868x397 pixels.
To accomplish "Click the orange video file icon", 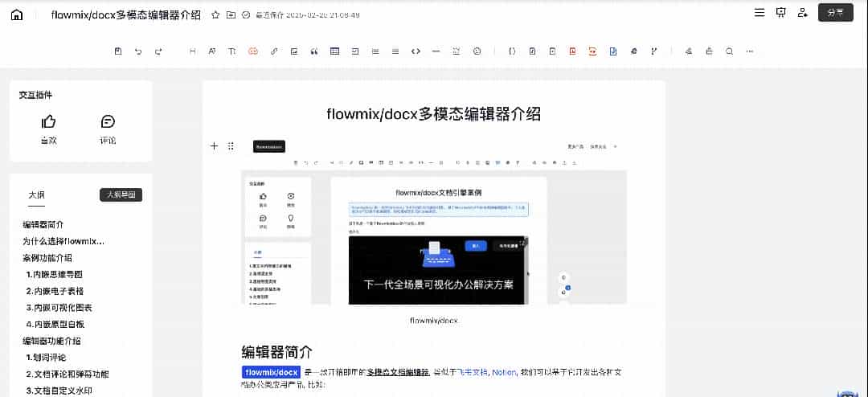I will pos(593,51).
